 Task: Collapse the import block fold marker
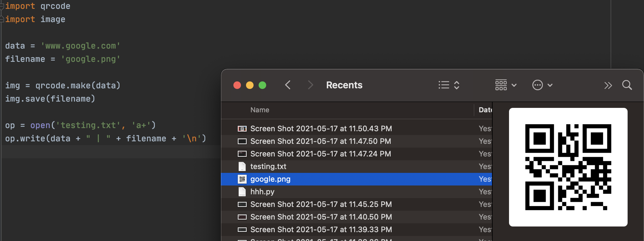(2, 6)
